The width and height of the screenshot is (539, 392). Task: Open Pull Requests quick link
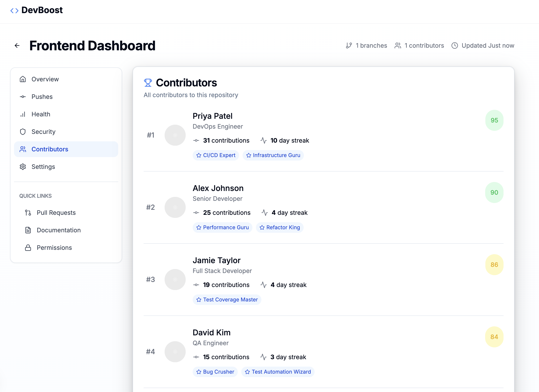(x=56, y=212)
